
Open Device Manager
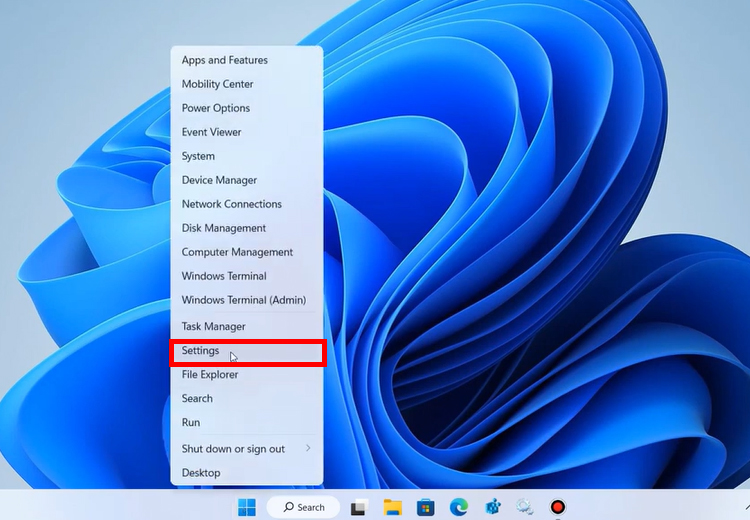coord(247,180)
